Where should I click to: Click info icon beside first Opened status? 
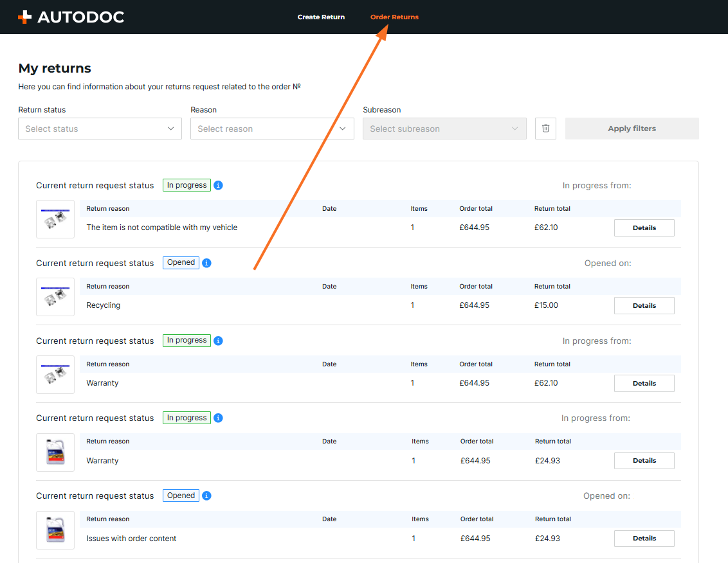tap(206, 263)
